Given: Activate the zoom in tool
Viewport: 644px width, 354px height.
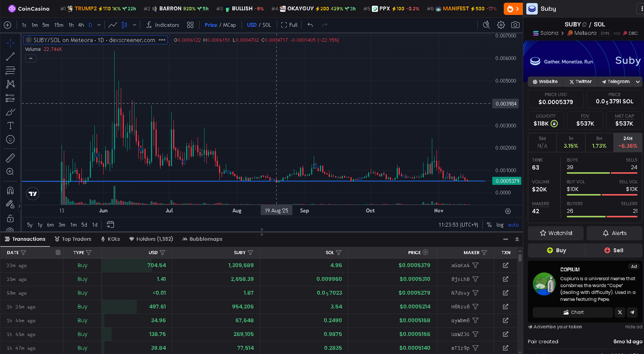Looking at the screenshot, I should click(10, 172).
